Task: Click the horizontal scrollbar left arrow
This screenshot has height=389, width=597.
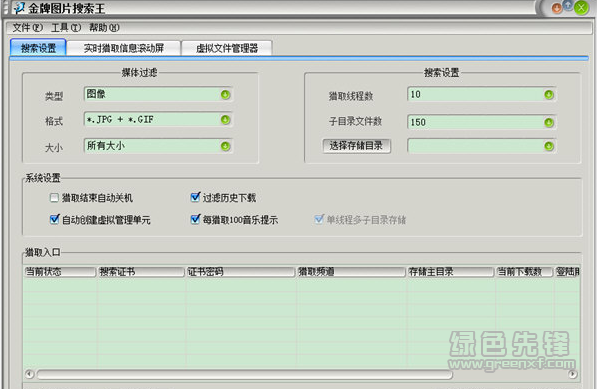Action: [29, 374]
